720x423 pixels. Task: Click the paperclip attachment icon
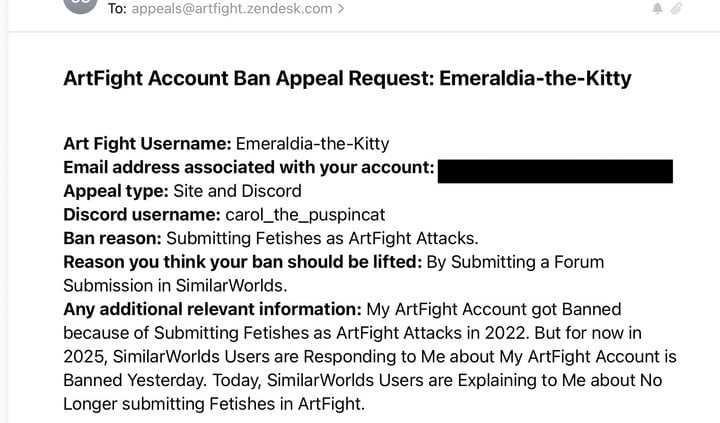point(676,8)
